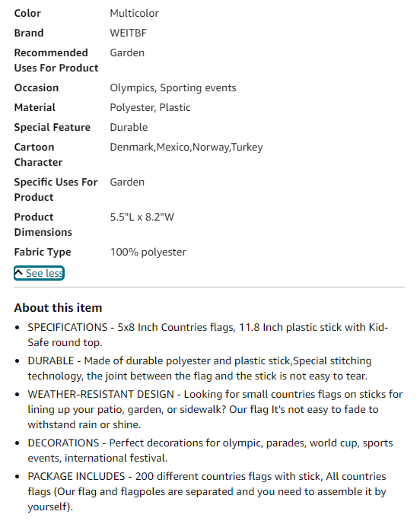The width and height of the screenshot is (420, 524).
Task: Click the DURABLE bullet point text
Action: [x=199, y=368]
